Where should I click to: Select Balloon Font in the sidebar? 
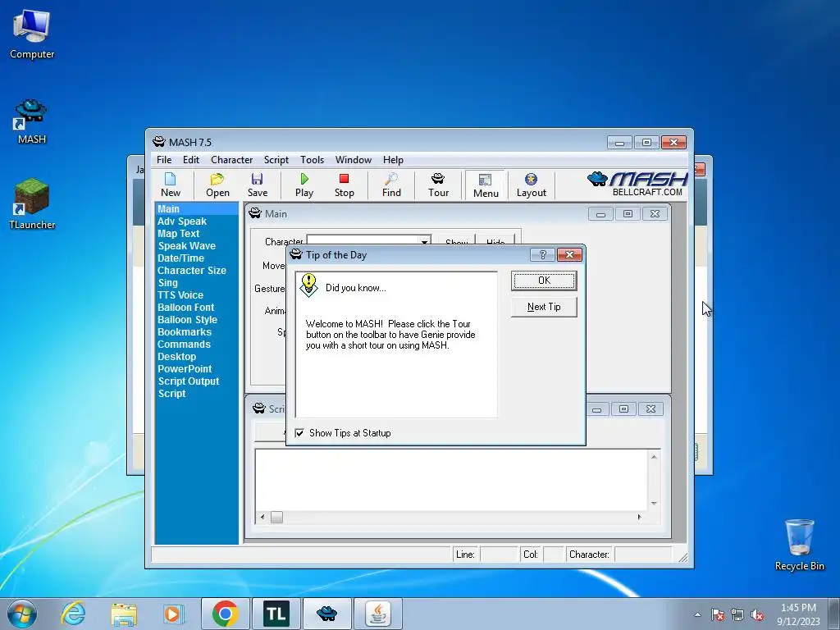tap(185, 308)
